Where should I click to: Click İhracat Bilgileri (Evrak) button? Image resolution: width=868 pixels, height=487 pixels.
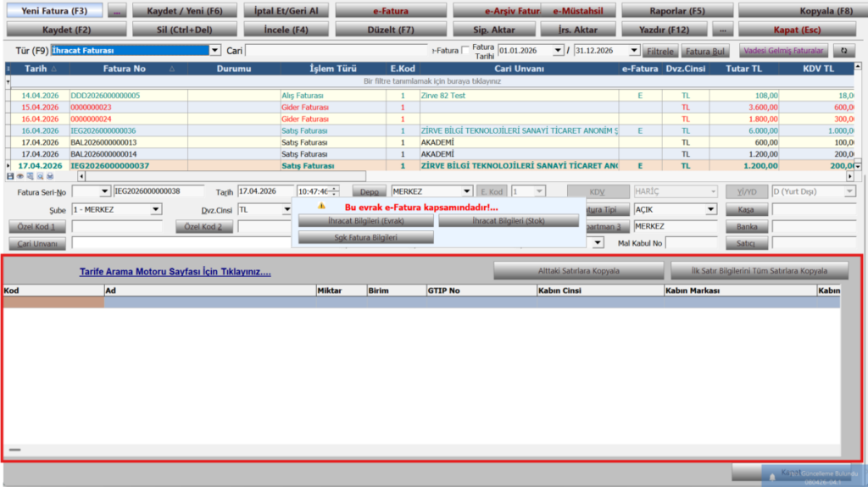[x=366, y=221]
